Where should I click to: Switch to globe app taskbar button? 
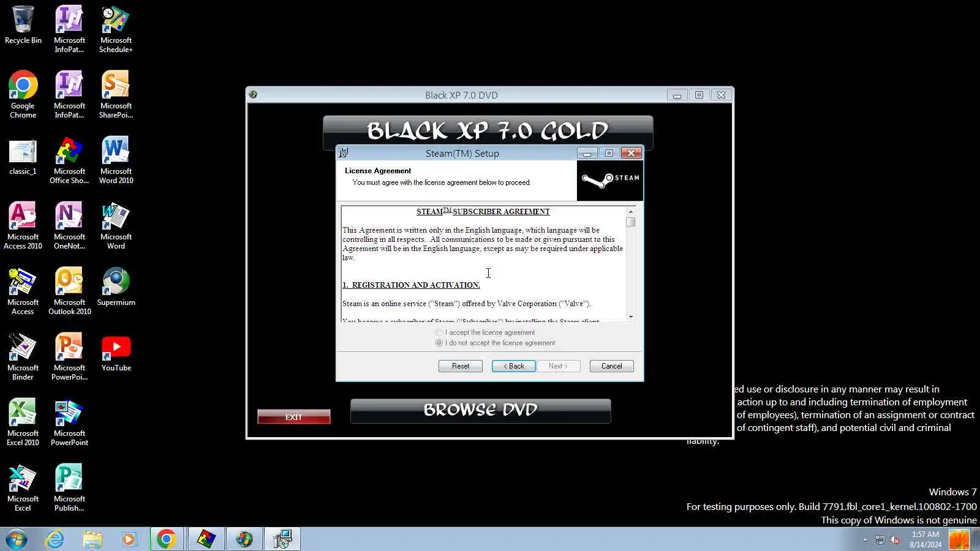tap(244, 539)
